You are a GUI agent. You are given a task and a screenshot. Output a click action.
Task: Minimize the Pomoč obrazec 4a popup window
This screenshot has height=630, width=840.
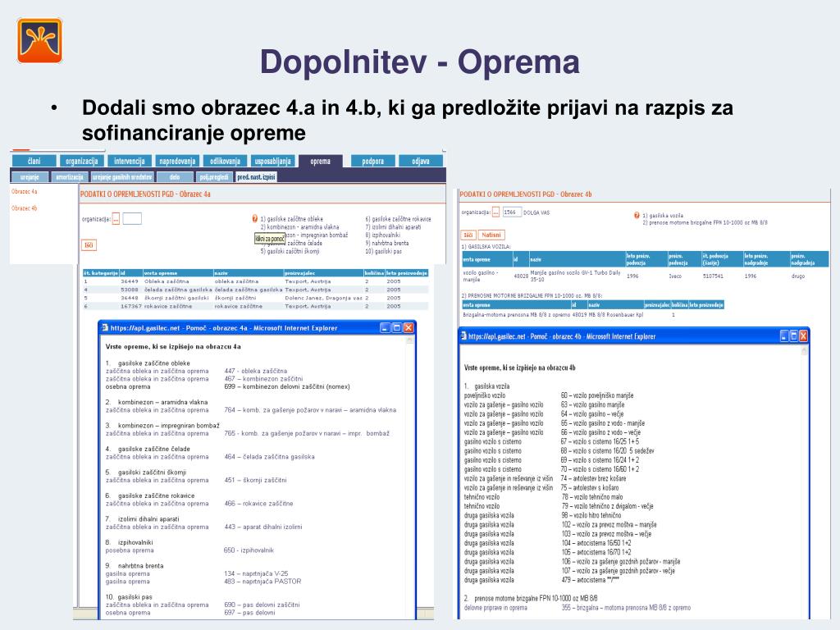point(386,328)
